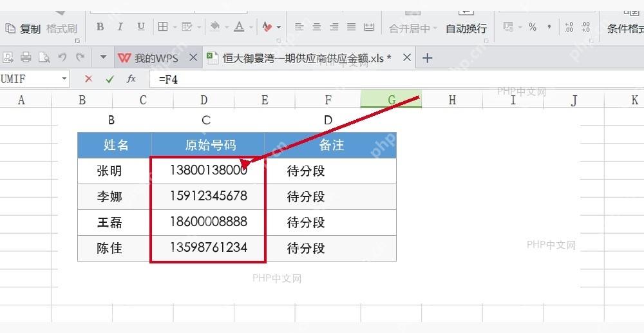
Task: Select cell with number 15912345678
Action: [208, 196]
